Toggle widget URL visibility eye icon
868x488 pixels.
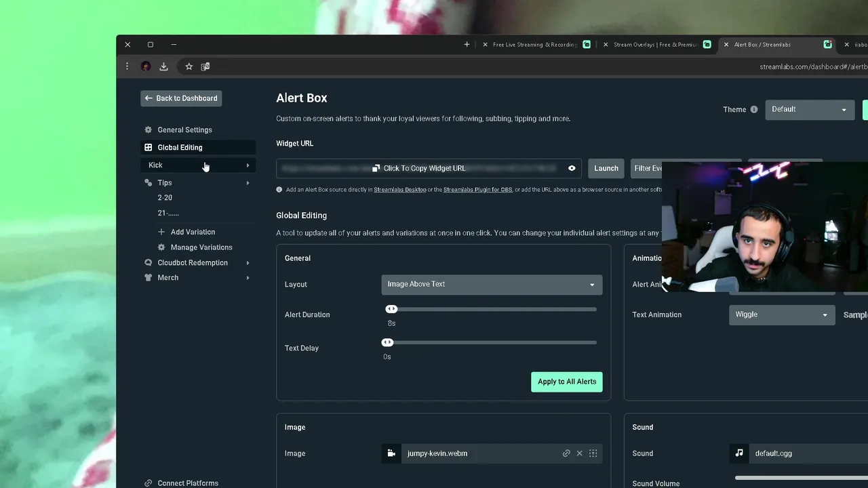point(572,168)
